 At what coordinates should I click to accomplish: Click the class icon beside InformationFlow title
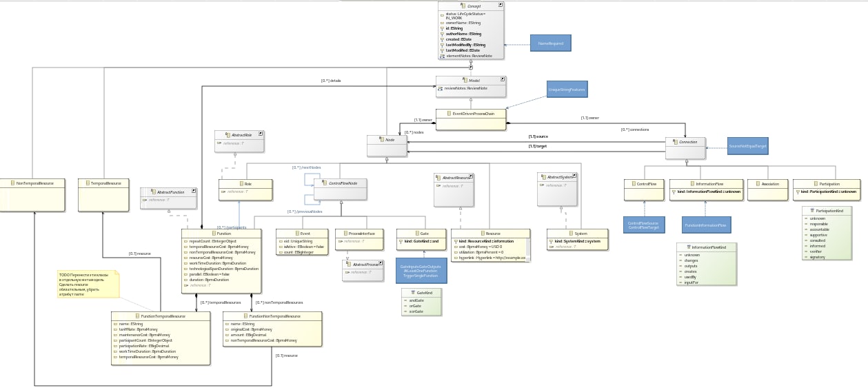tap(692, 183)
